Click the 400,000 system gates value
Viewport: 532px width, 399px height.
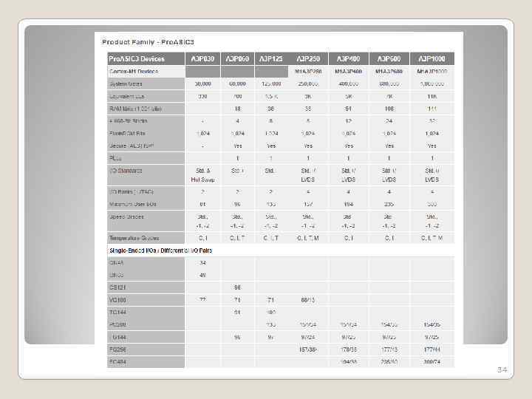349,83
